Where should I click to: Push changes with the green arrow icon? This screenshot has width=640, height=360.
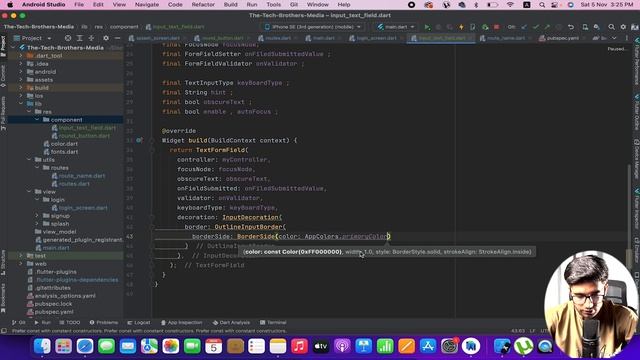pos(547,27)
